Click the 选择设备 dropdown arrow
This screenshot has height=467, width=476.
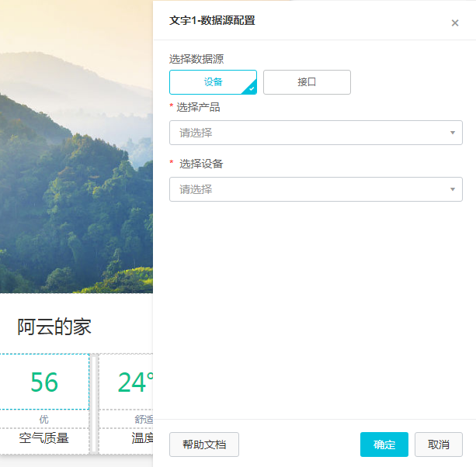click(453, 189)
